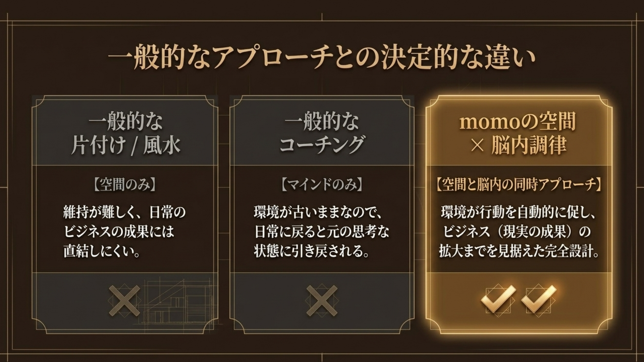Click the 【マインドのみ】 label
The width and height of the screenshot is (644, 362).
[322, 185]
